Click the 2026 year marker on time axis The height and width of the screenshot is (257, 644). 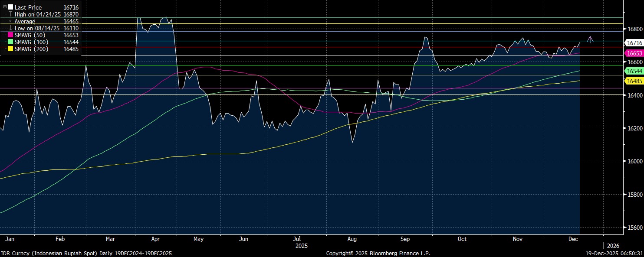pyautogui.click(x=613, y=246)
